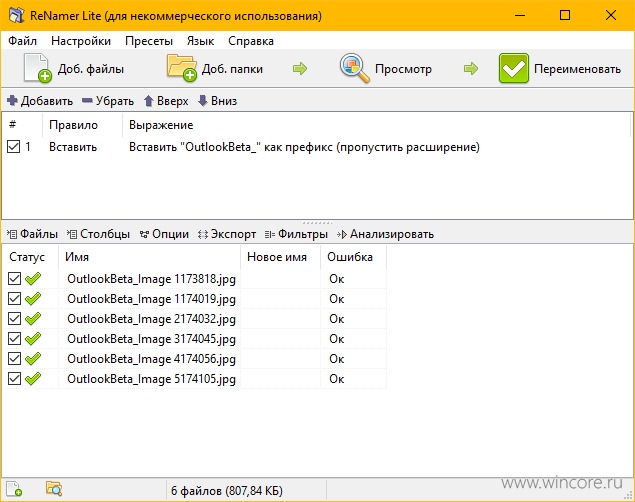The height and width of the screenshot is (502, 635).
Task: Select file OutlookBeta_Image 5174105.jpg
Action: pos(151,379)
